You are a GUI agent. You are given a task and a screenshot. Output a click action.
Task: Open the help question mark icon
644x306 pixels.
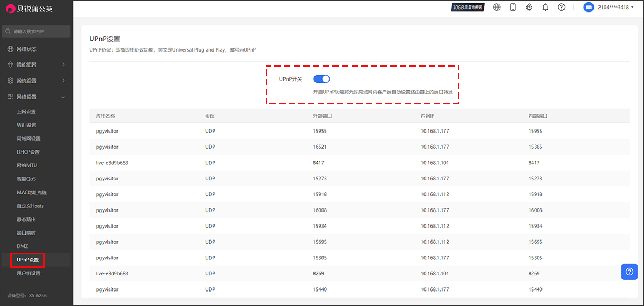click(561, 8)
